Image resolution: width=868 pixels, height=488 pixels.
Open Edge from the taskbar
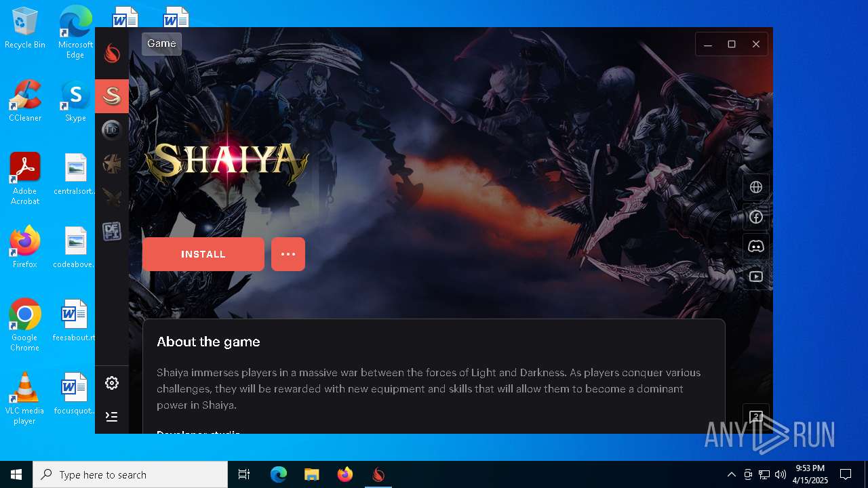(279, 474)
